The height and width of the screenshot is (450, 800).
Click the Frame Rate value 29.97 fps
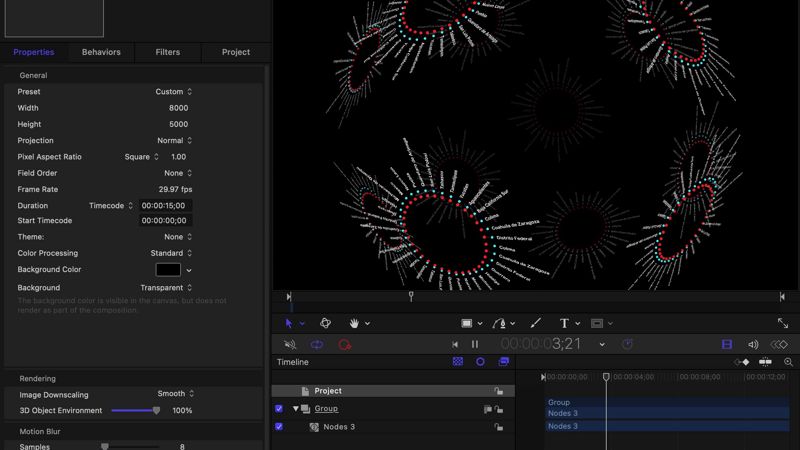(175, 189)
